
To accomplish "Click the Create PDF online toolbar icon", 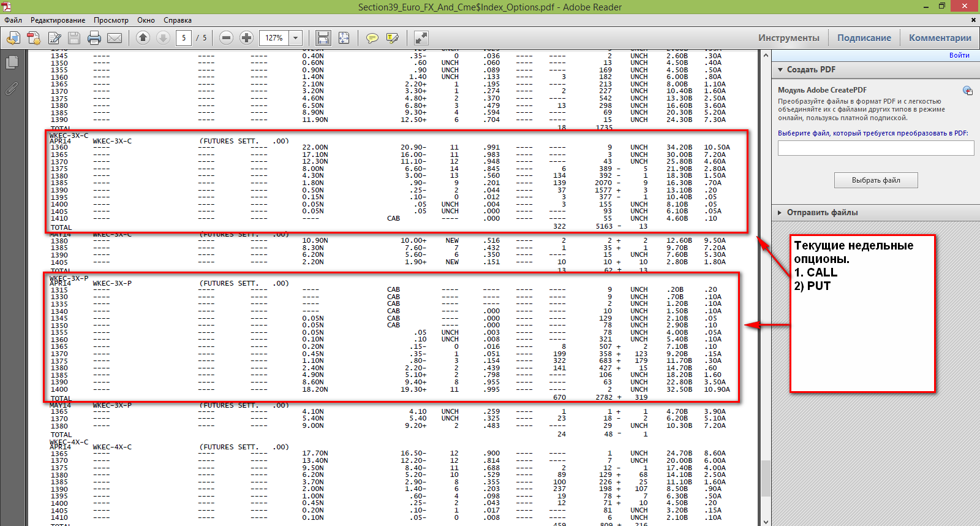I will pyautogui.click(x=34, y=38).
